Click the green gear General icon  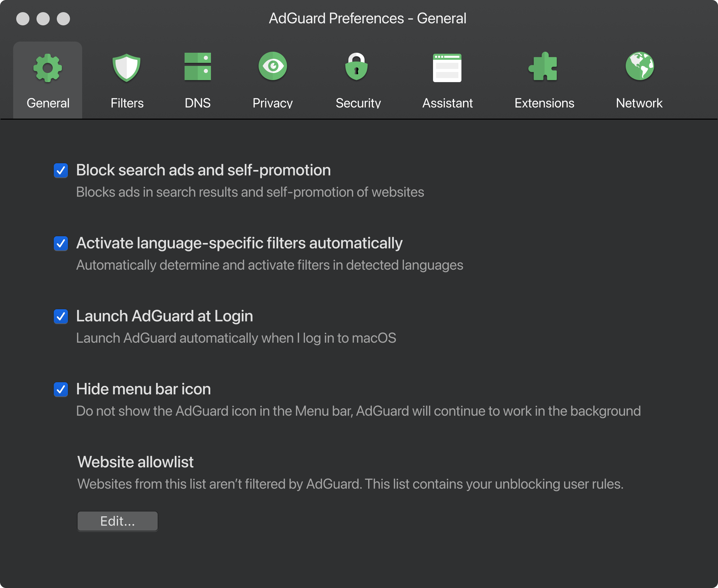pos(47,68)
